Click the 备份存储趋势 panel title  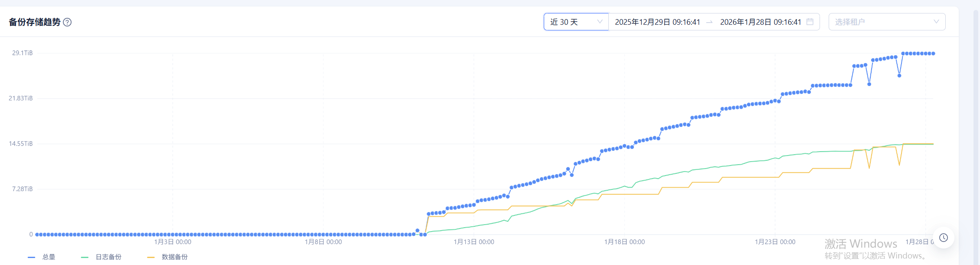point(35,22)
